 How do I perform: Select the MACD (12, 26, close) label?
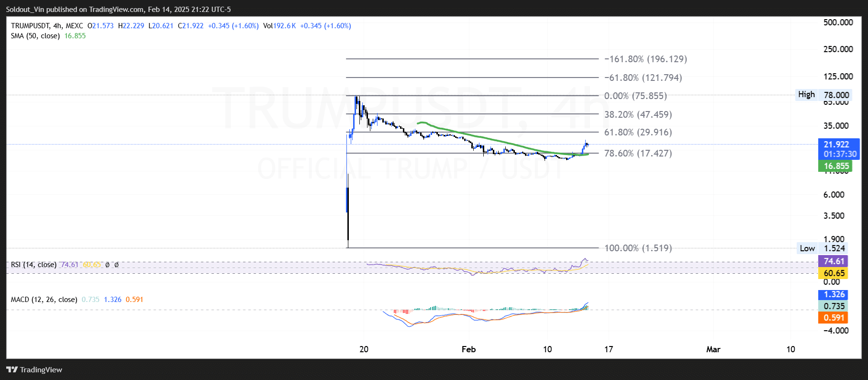pyautogui.click(x=44, y=300)
